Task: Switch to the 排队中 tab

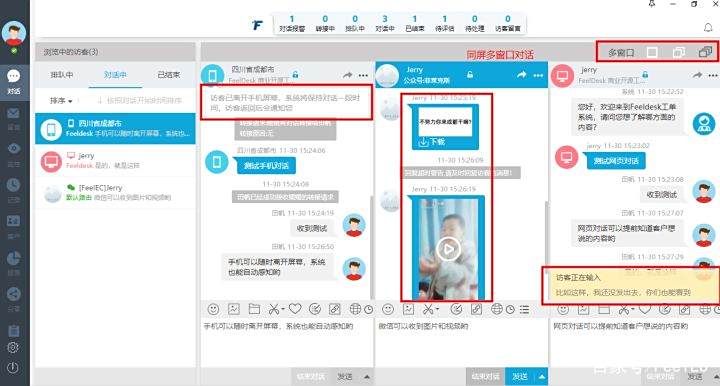Action: click(x=62, y=75)
